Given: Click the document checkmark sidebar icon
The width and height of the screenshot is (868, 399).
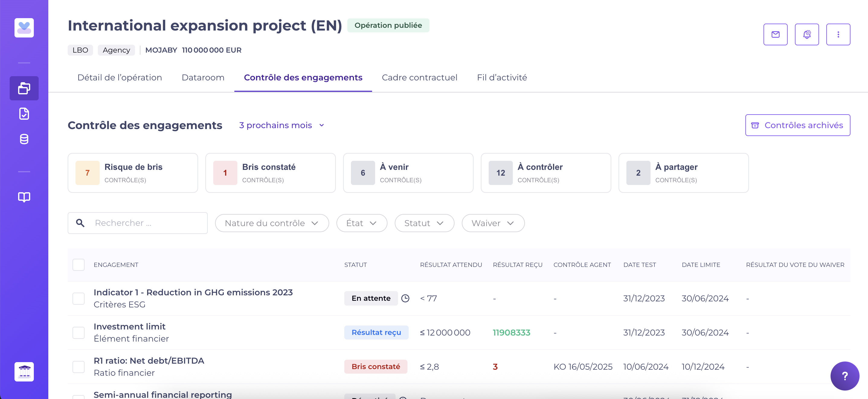Looking at the screenshot, I should click(x=24, y=114).
